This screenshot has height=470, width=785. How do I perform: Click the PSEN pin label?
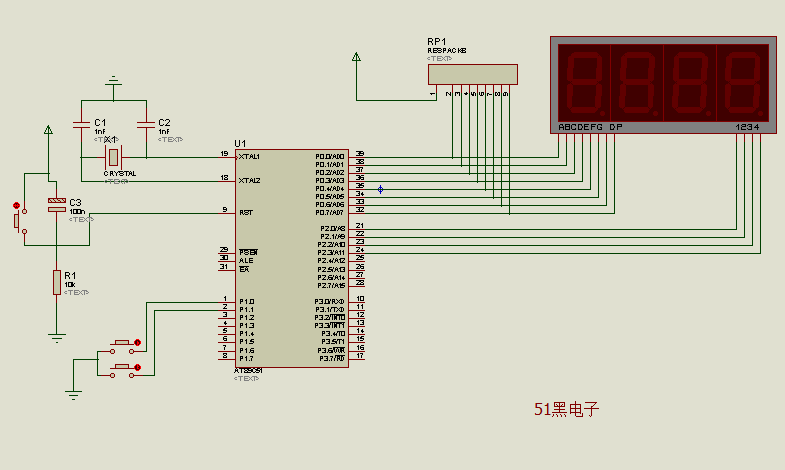point(248,253)
